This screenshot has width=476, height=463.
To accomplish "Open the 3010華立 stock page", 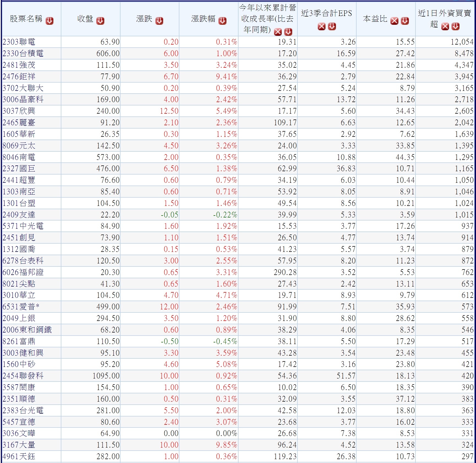I will coord(19,295).
